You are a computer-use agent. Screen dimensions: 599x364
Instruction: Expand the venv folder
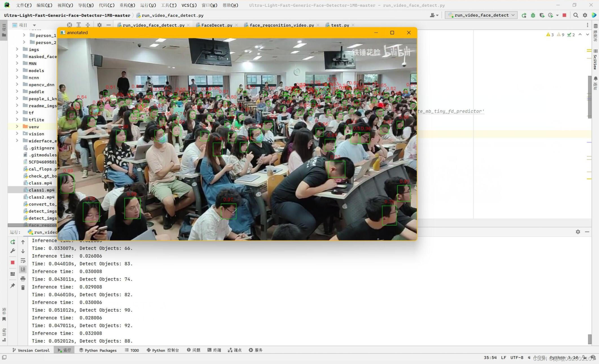17,127
